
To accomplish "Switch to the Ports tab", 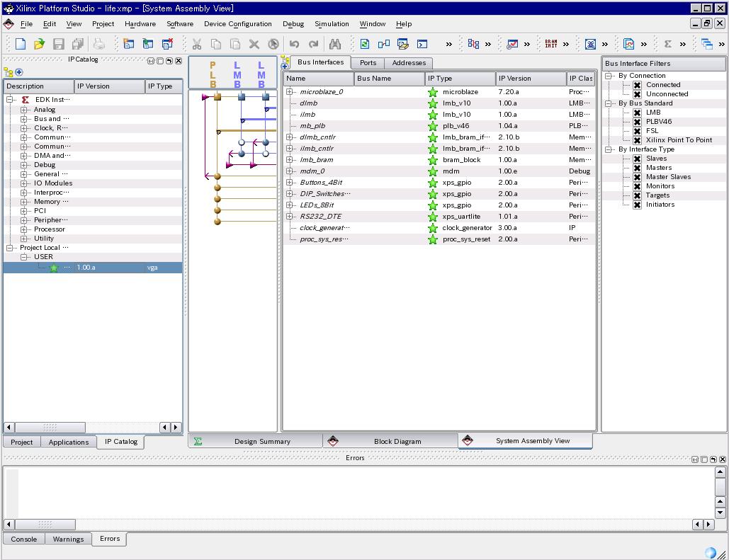I will pos(368,63).
